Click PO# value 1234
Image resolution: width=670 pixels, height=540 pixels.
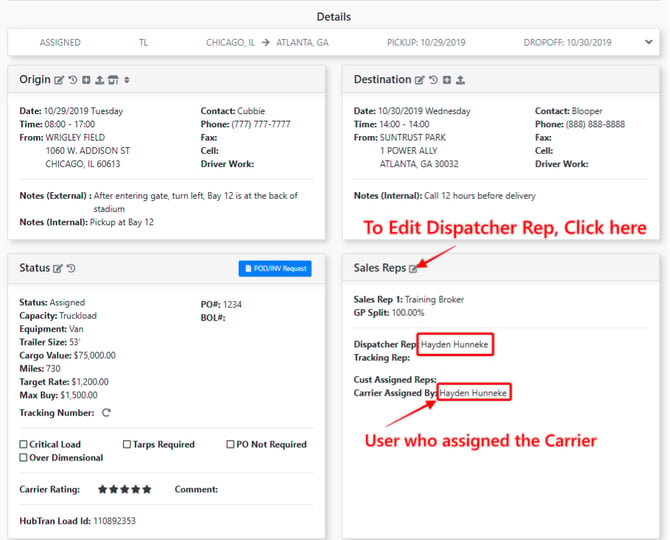(x=232, y=305)
